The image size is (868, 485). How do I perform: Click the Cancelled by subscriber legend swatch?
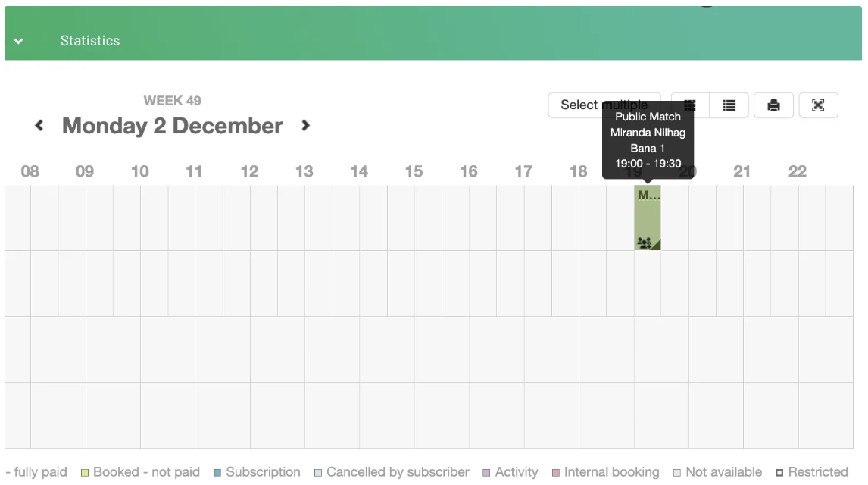pos(318,473)
